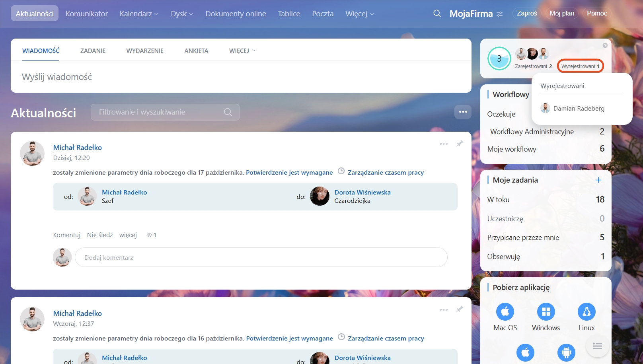
Task: Add a new task with plus icon
Action: click(598, 180)
